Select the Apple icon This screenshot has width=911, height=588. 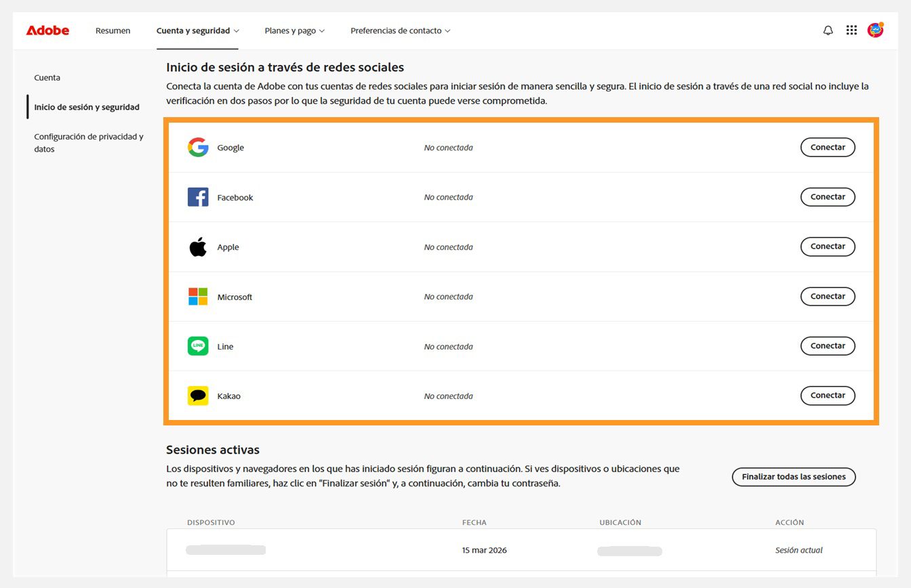coord(197,247)
